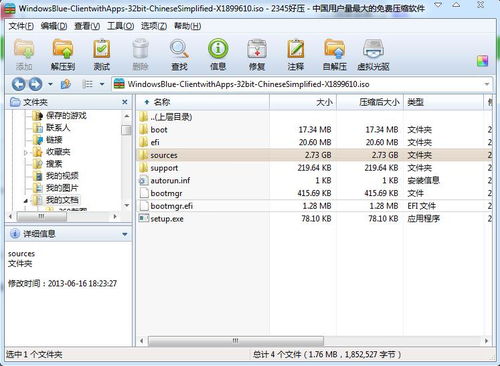Sort by the 大小 column header
The width and height of the screenshot is (500, 366).
click(x=303, y=102)
